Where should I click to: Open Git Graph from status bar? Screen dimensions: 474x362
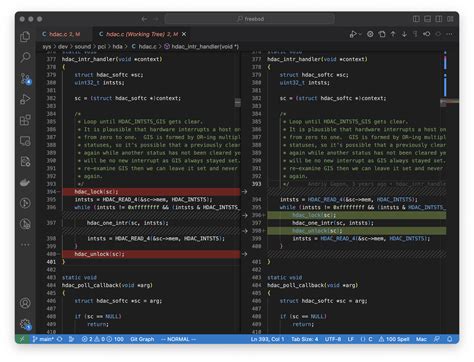click(142, 339)
